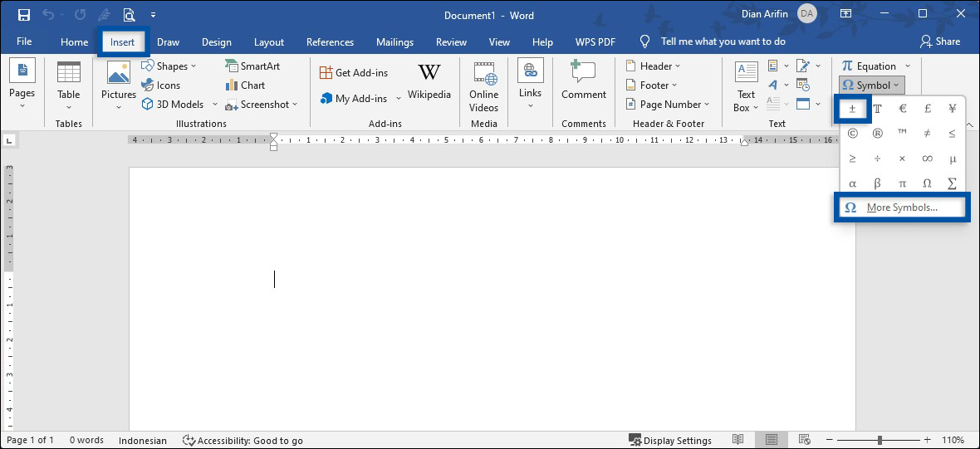Click the Print Preview quick access icon
This screenshot has width=980, height=449.
click(x=129, y=15)
